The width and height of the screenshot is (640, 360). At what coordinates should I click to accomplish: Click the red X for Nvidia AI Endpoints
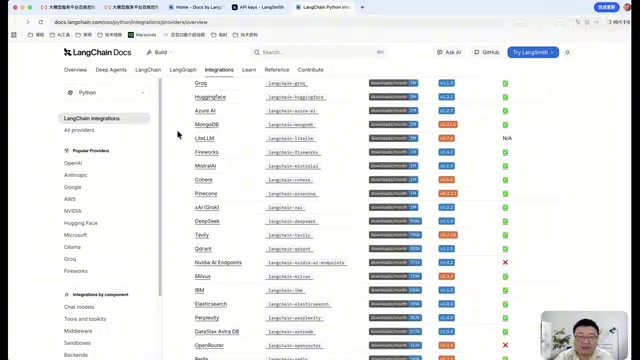[x=505, y=262]
